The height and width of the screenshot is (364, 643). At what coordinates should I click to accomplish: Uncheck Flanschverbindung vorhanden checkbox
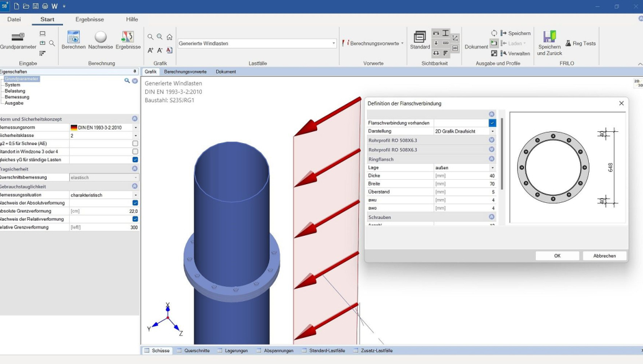(492, 123)
